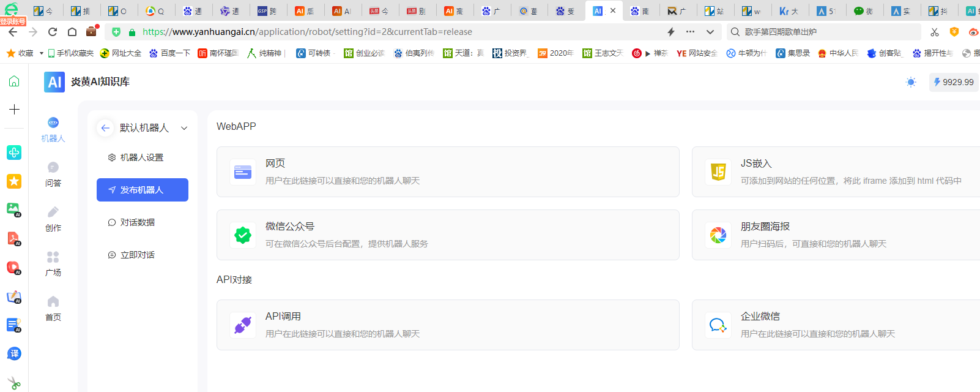Click the blue 译 translate sidebar icon
Viewport: 980px width, 392px height.
coord(14,353)
